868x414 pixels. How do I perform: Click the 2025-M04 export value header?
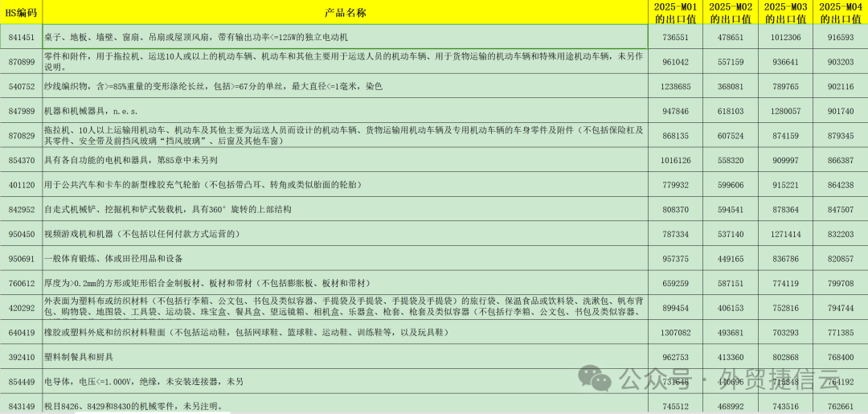point(840,13)
